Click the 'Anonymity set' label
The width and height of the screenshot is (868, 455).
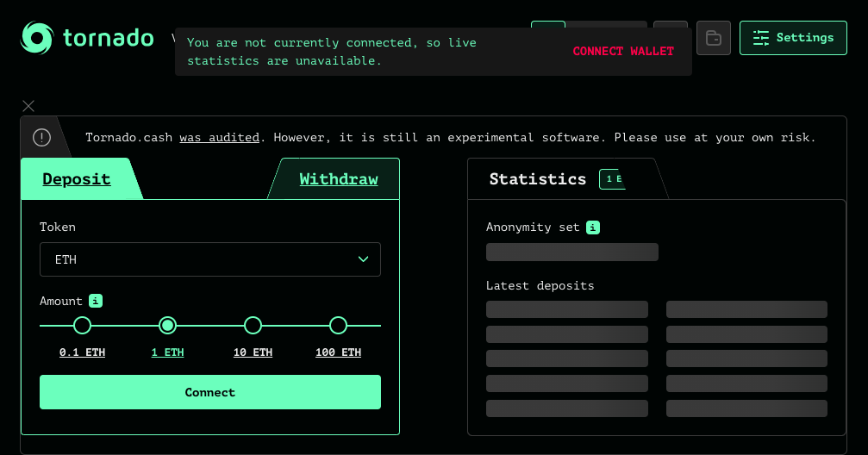coord(533,227)
